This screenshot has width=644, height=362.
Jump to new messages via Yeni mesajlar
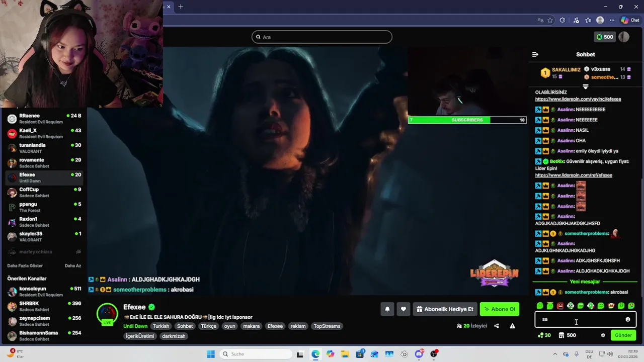(x=585, y=282)
